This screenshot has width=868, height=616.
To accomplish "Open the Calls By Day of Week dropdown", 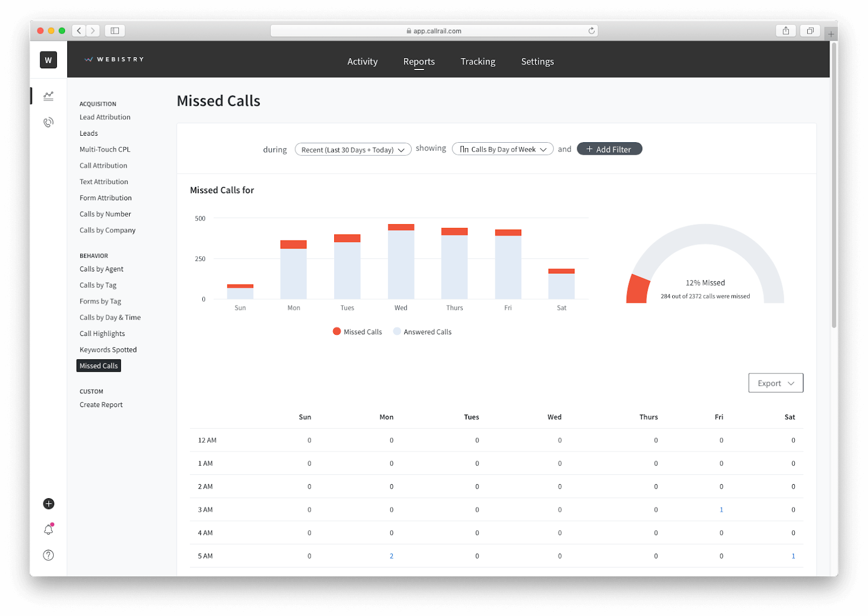I will (x=502, y=149).
